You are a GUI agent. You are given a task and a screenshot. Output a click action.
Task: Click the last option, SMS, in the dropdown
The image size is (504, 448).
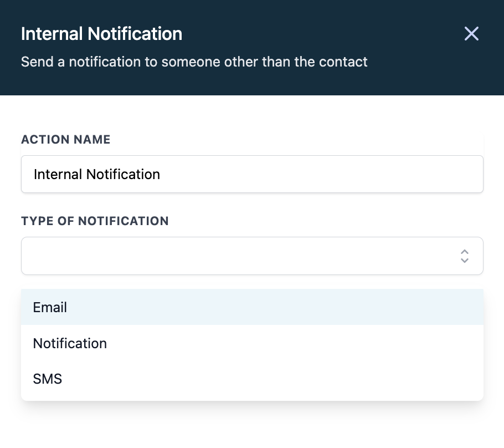(x=252, y=379)
